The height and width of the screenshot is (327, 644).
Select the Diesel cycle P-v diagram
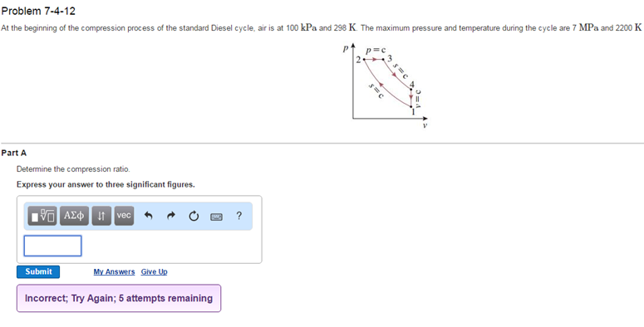[x=386, y=86]
